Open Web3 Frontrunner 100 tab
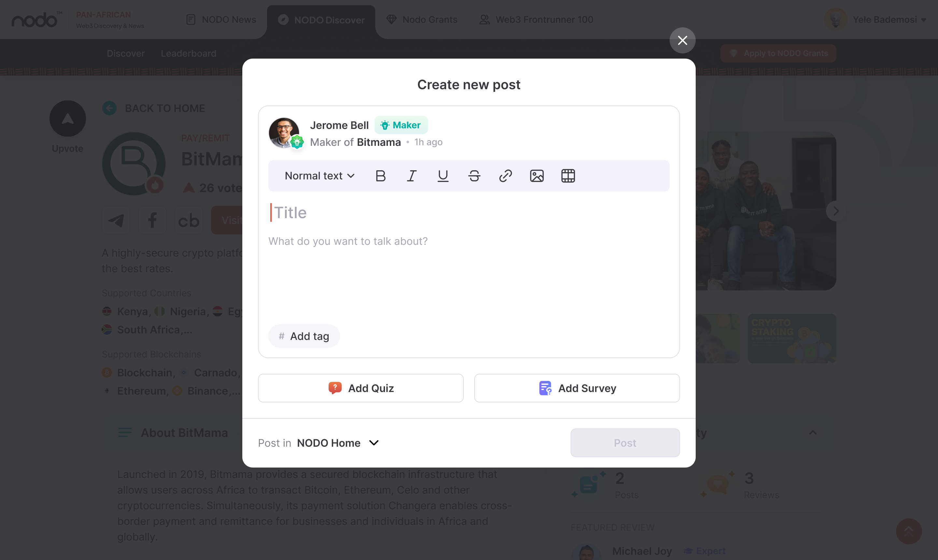938x560 pixels. [x=536, y=20]
